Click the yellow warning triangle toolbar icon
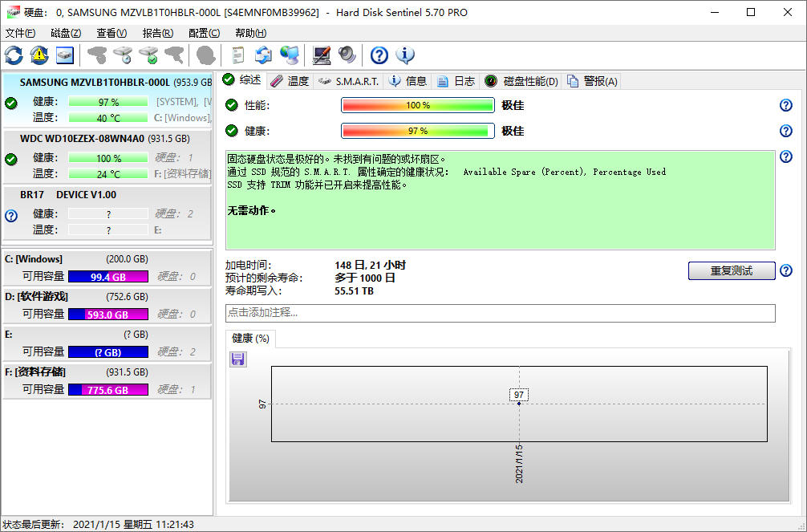Image resolution: width=807 pixels, height=532 pixels. 39,55
